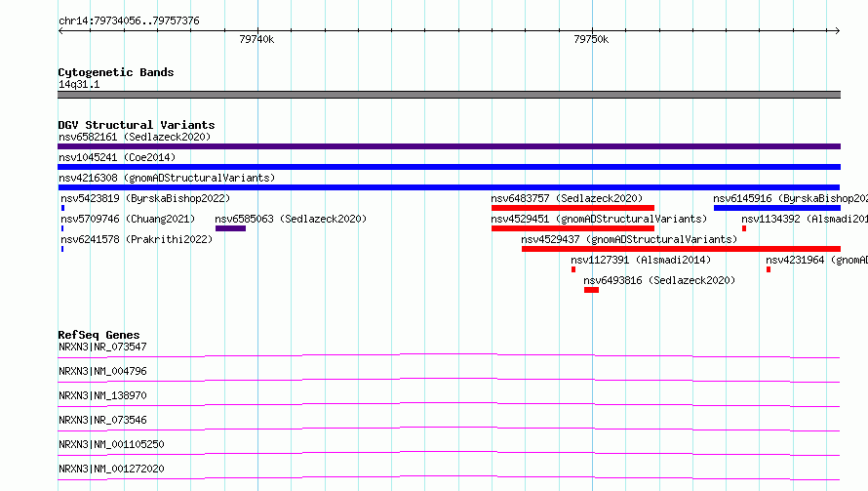
Task: Click the small red nsv1127391 marker
Action: coord(573,269)
